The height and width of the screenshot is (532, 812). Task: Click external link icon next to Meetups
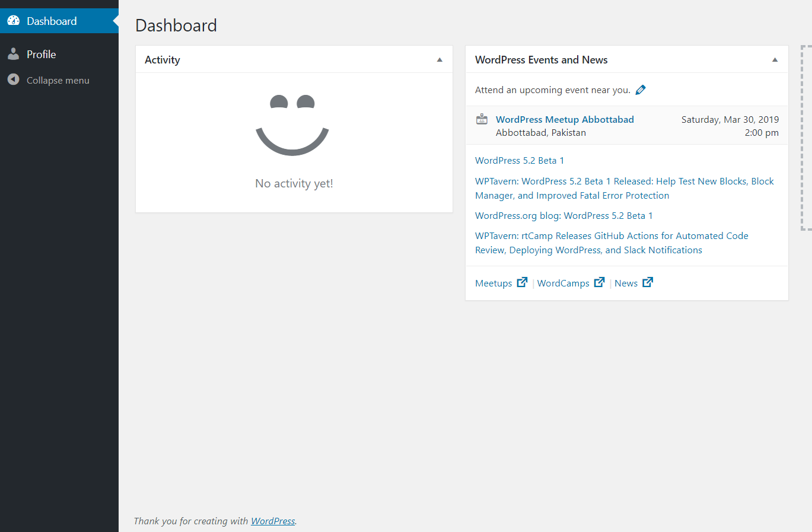522,282
